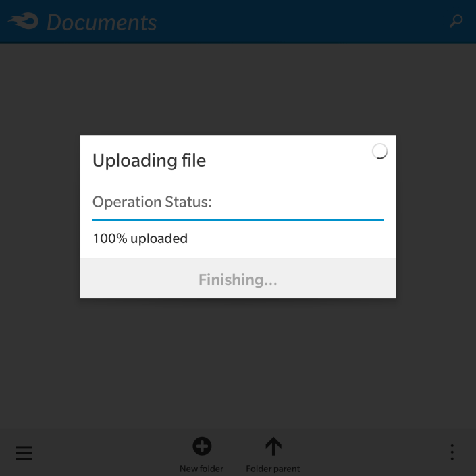Go up using Folder parent arrow
Screen dimensions: 476x476
pos(273,446)
